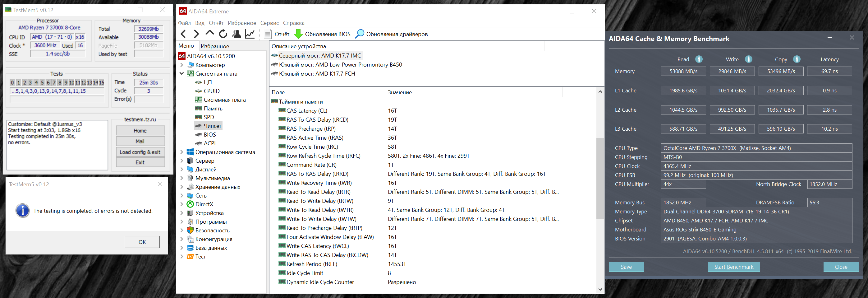Collapse the Системная плата tree node
This screenshot has height=298, width=868.
click(x=181, y=73)
